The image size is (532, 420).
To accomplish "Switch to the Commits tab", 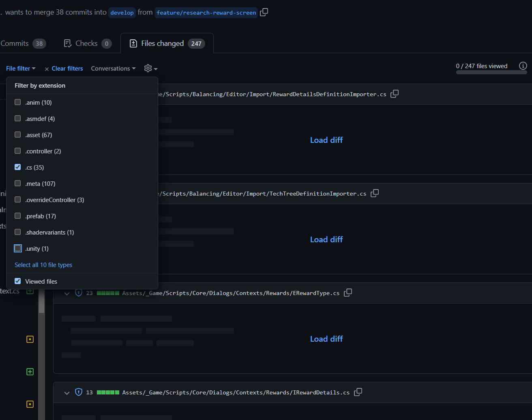I will click(x=23, y=43).
